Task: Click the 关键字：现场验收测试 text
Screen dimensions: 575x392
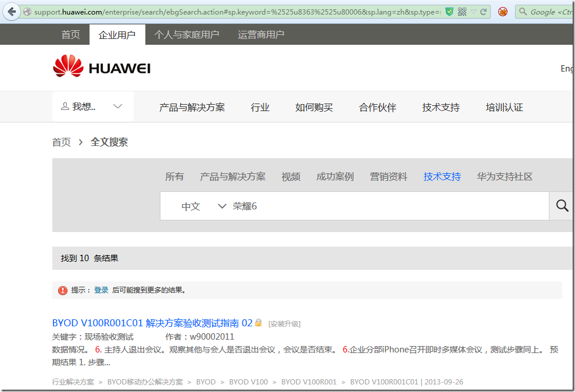Action: (x=93, y=337)
